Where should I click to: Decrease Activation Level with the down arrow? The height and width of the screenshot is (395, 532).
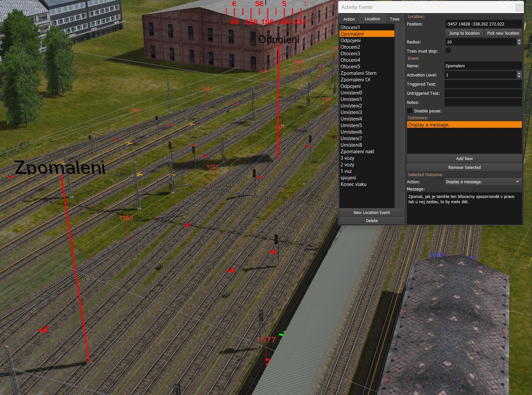(519, 77)
